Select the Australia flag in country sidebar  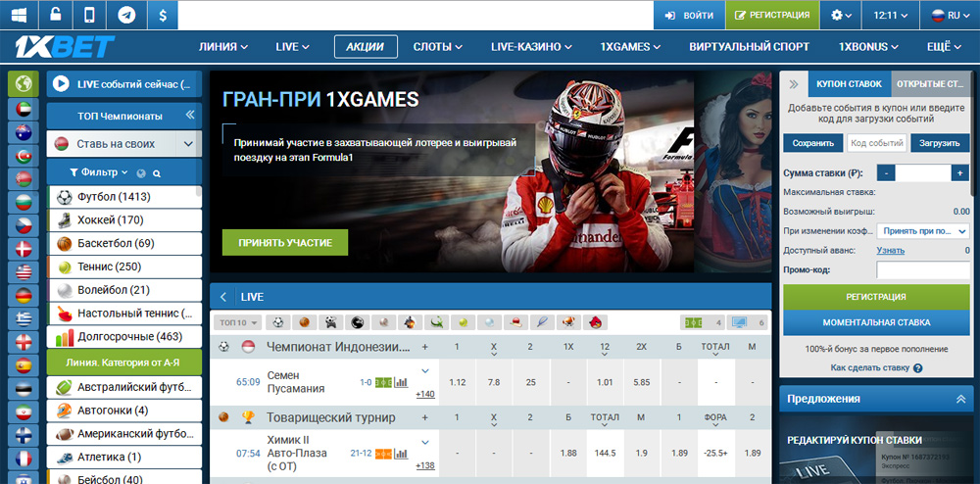pyautogui.click(x=24, y=131)
